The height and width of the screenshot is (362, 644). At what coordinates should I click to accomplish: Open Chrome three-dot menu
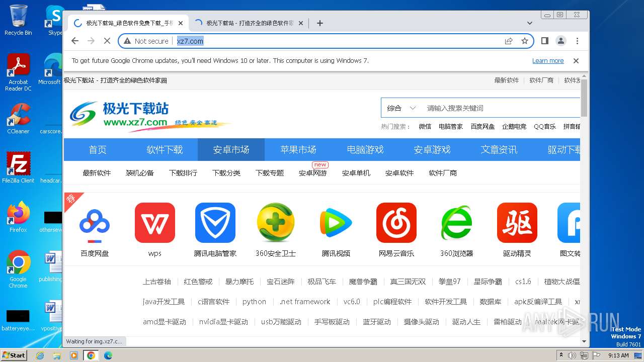tap(577, 41)
